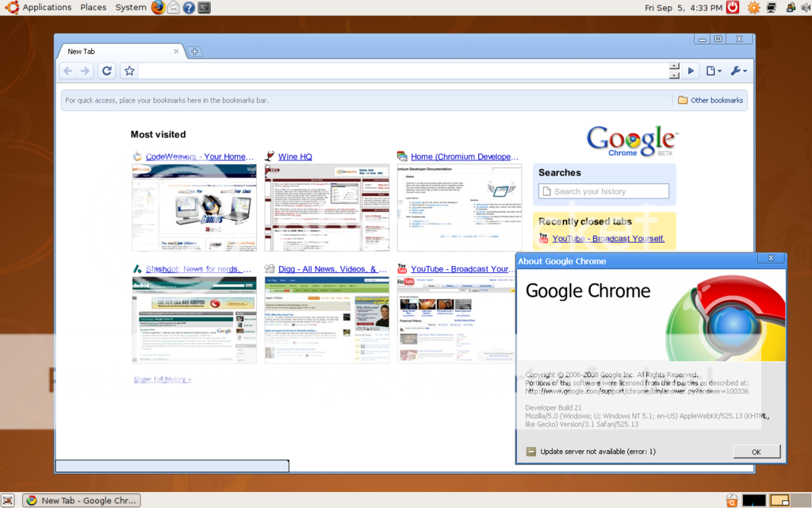812x508 pixels.
Task: Open Digg - All News, Videos link
Action: pos(332,269)
